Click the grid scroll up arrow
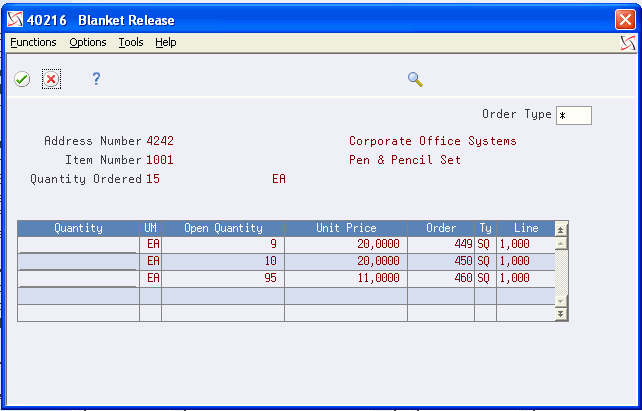Viewport: 642px width, 411px height. point(561,243)
